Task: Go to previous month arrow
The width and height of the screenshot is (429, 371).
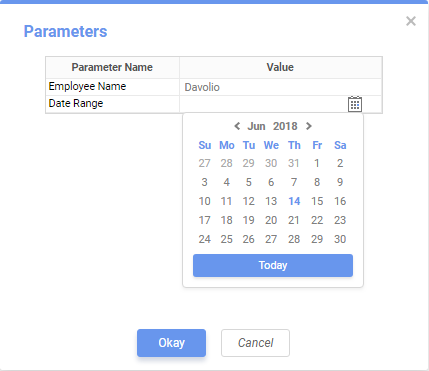Action: coord(237,126)
